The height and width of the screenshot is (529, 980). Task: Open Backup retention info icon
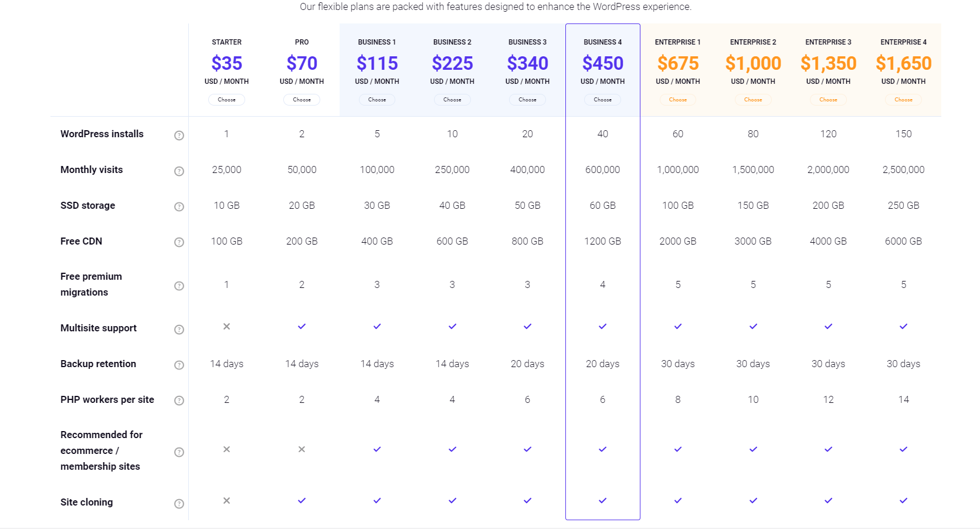179,365
